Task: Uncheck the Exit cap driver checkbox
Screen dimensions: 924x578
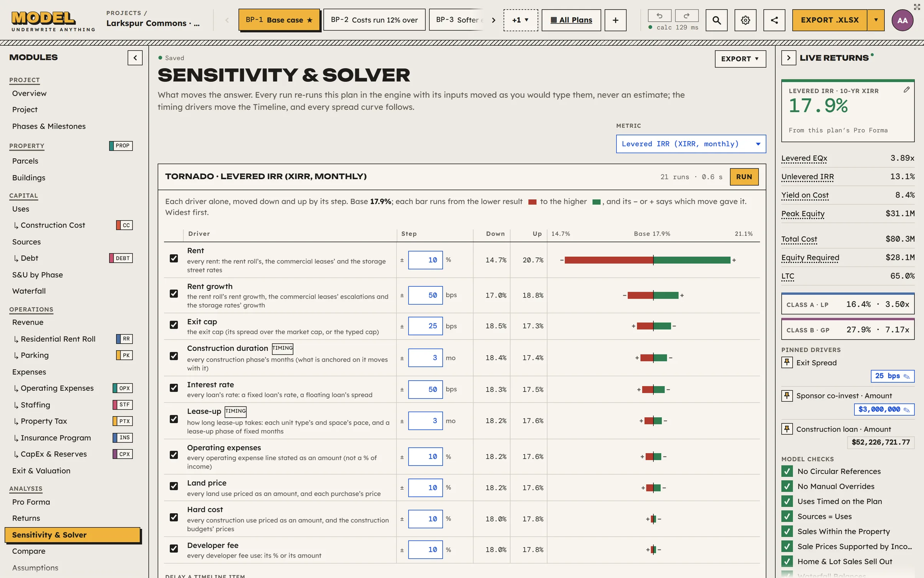Action: (174, 325)
